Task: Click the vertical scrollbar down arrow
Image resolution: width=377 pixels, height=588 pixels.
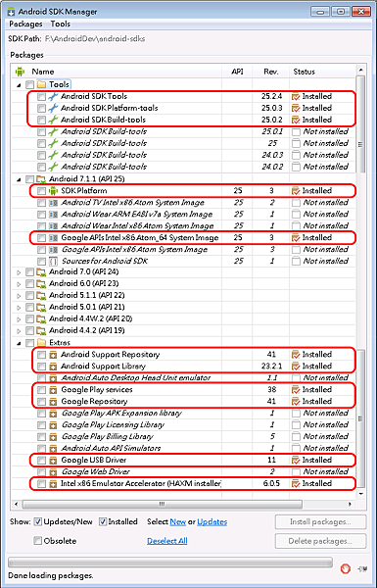Action: click(x=360, y=494)
